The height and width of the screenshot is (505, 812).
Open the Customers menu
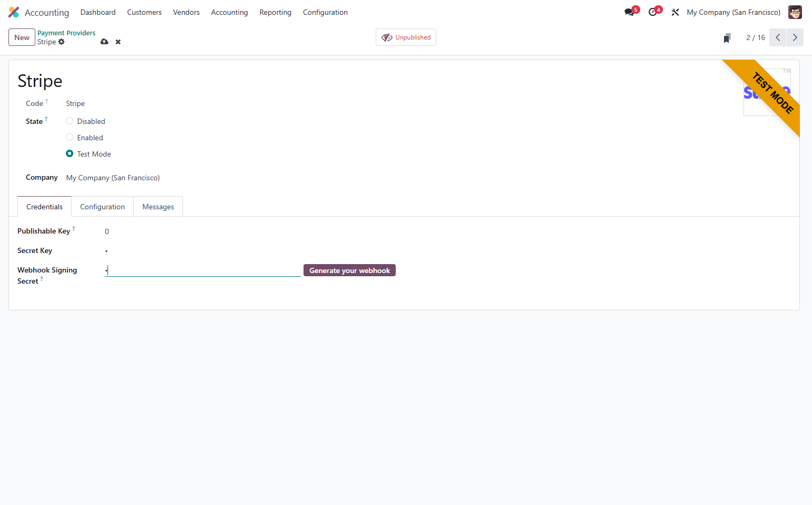pos(144,12)
